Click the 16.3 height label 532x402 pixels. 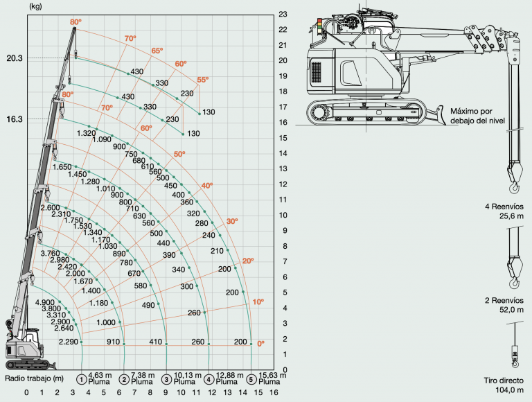[15, 119]
